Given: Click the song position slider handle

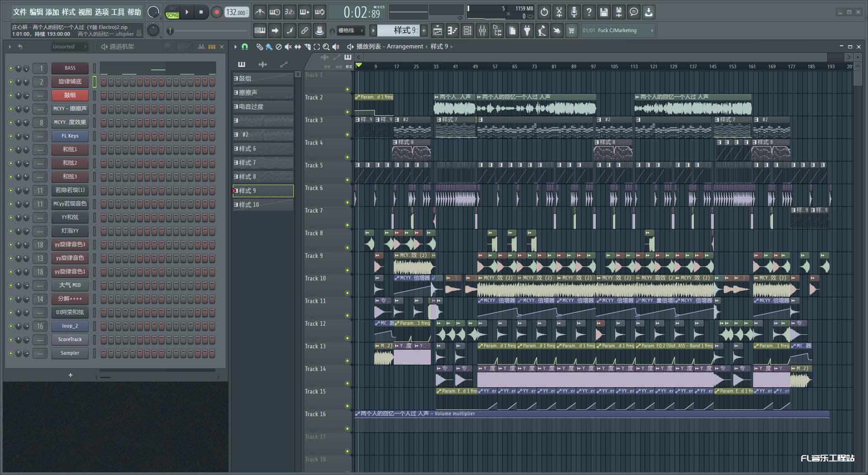Looking at the screenshot, I should (170, 31).
